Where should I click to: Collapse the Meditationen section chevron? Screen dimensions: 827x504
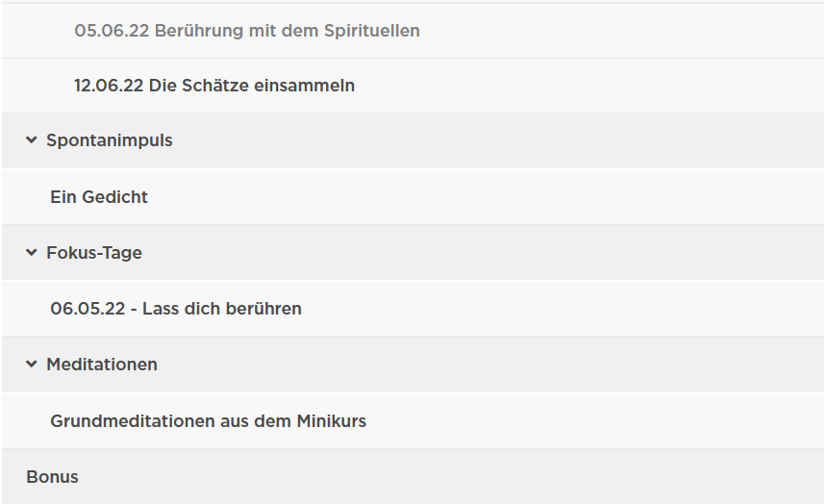tap(32, 365)
